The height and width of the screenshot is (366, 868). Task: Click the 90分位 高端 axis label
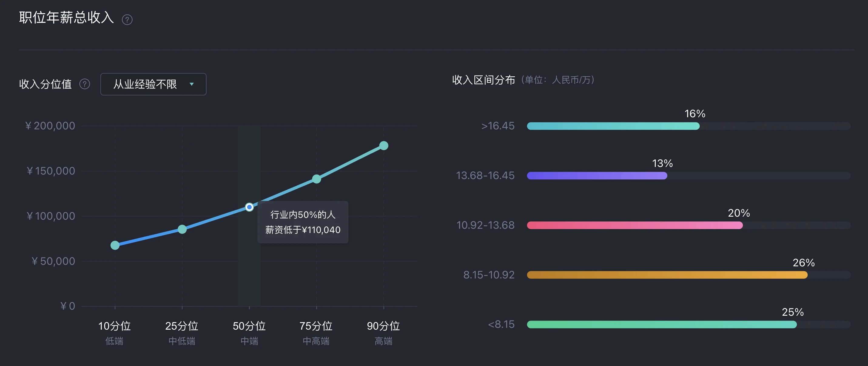coord(383,333)
